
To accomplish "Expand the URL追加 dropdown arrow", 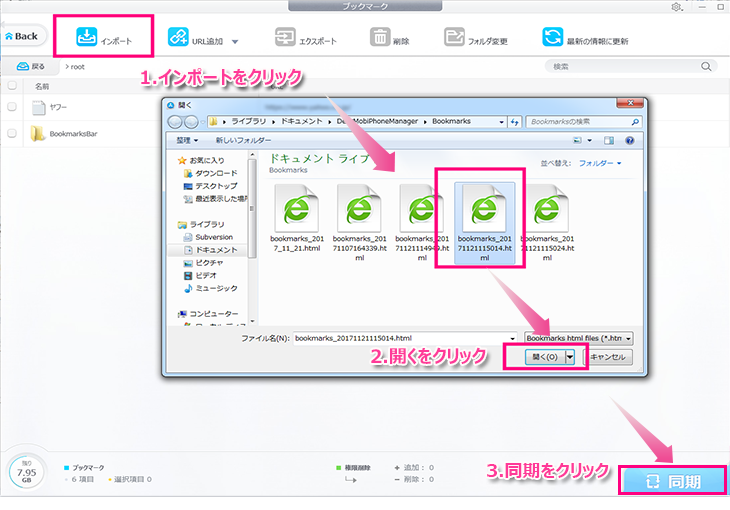I will pyautogui.click(x=235, y=41).
